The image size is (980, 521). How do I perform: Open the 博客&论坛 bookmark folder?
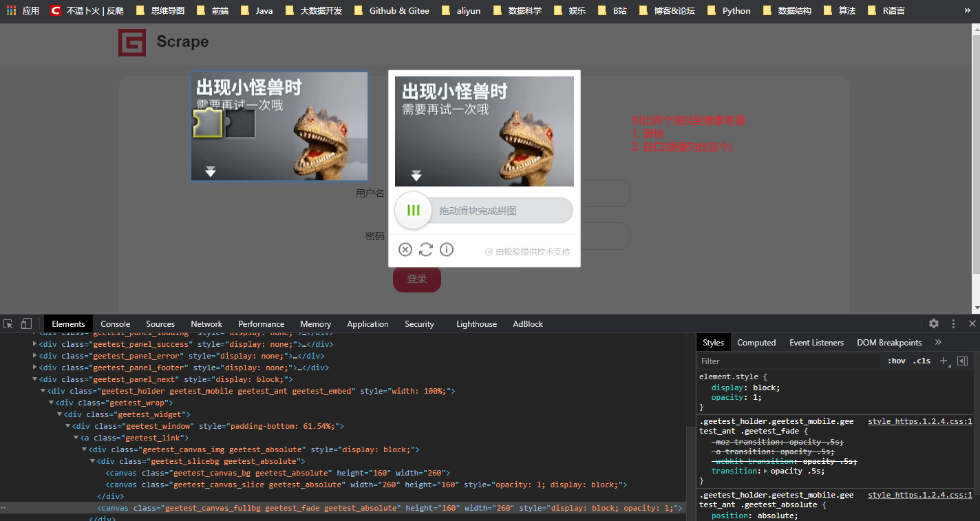click(x=667, y=11)
